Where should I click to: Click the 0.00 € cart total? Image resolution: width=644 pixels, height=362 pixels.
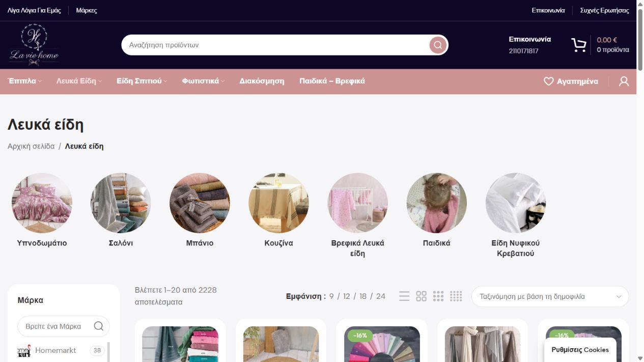tap(607, 40)
